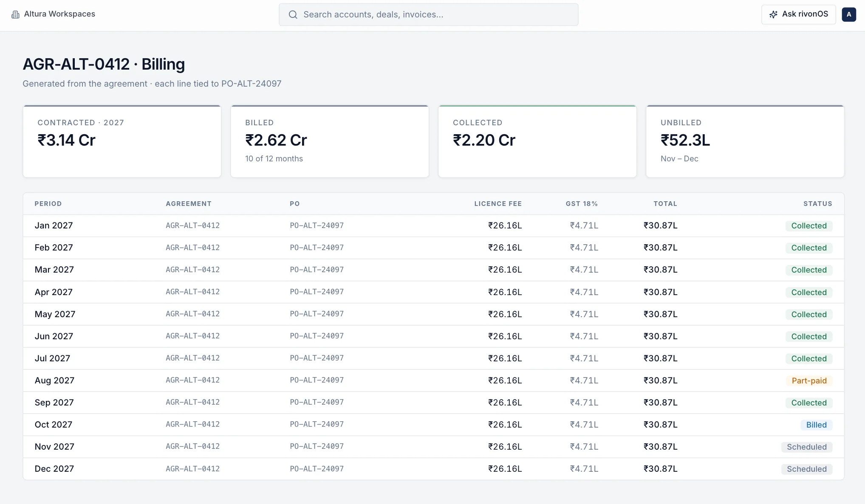Sort by the Agreement column header
The image size is (865, 504).
tap(189, 204)
